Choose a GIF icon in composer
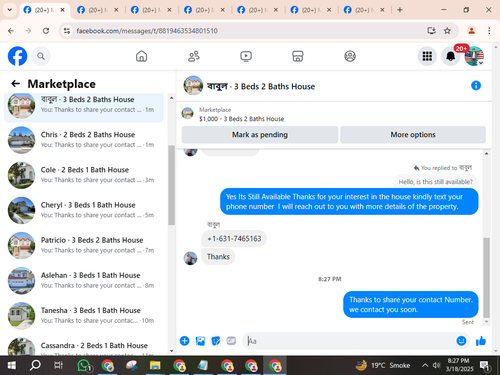The height and width of the screenshot is (375, 500). click(231, 341)
